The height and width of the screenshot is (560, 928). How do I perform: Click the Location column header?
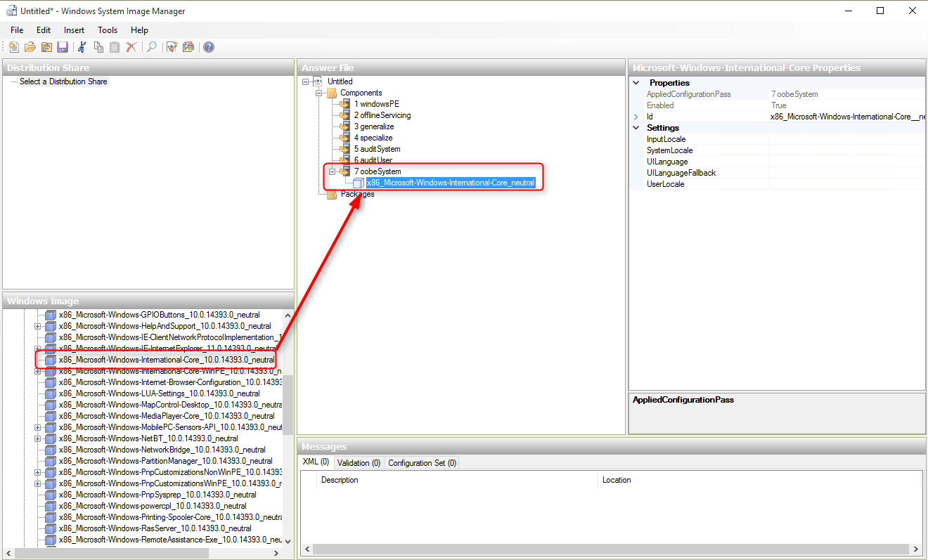click(x=759, y=480)
